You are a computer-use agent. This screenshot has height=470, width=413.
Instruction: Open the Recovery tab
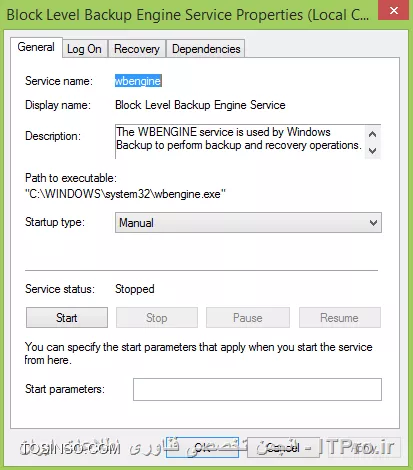pyautogui.click(x=137, y=49)
